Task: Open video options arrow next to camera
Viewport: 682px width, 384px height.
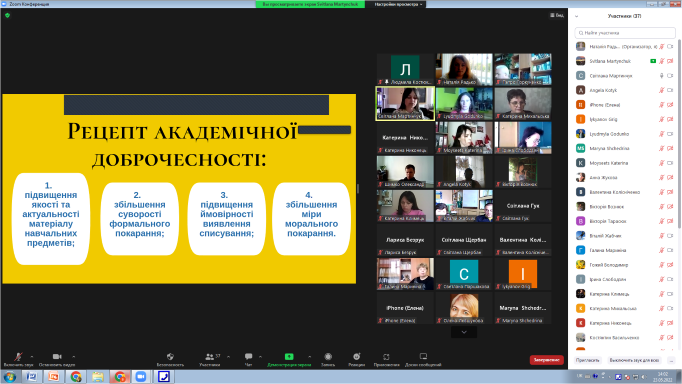Action: pyautogui.click(x=74, y=357)
